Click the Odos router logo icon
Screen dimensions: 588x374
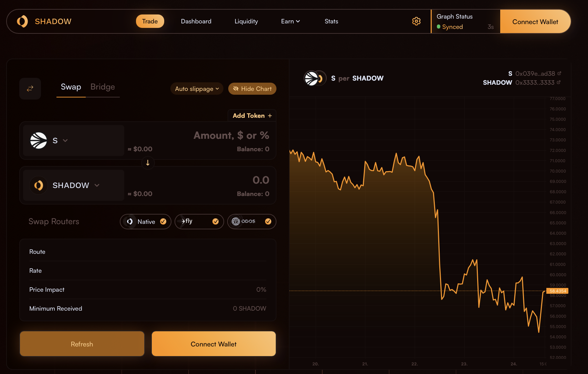coord(236,221)
